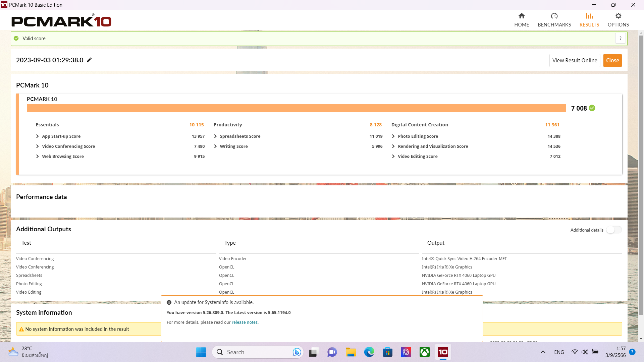Screen dimensions: 644x362
Task: Open Bing chat icon in search box
Action: 297,352
